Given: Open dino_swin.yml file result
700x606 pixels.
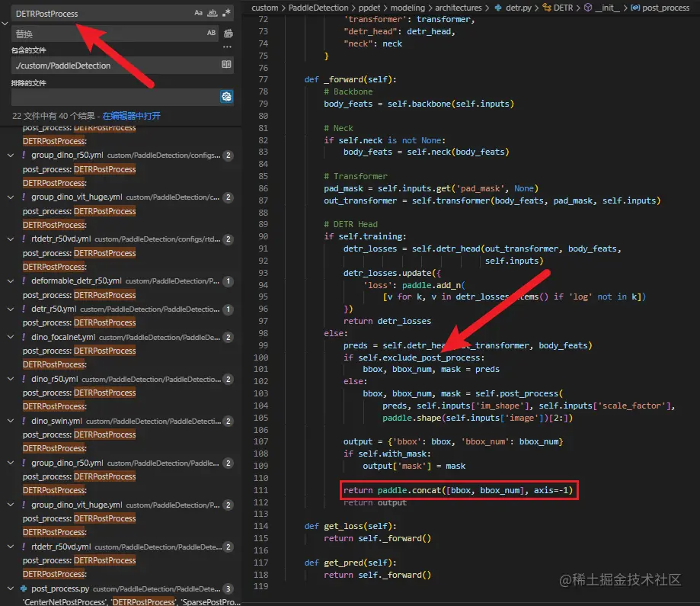Looking at the screenshot, I should [56, 421].
